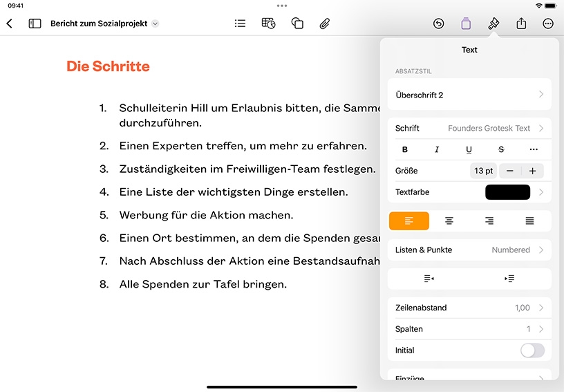Open Listen & Punkte options
Image resolution: width=564 pixels, height=392 pixels.
(x=469, y=250)
